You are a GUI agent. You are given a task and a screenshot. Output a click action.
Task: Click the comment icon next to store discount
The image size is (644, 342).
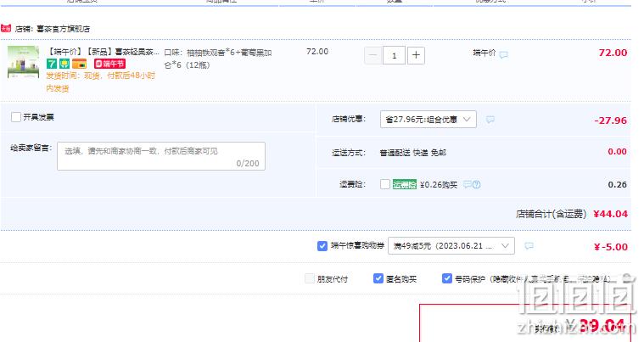coord(490,120)
